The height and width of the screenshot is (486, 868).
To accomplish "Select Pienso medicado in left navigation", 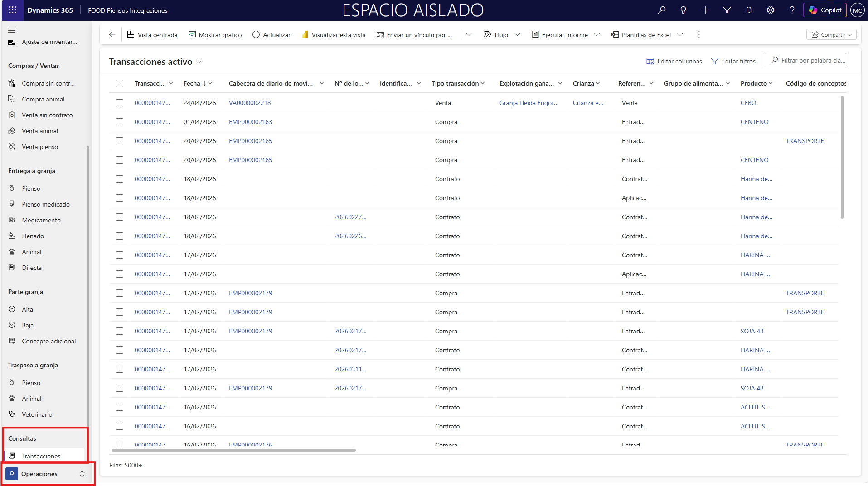I will pos(46,204).
